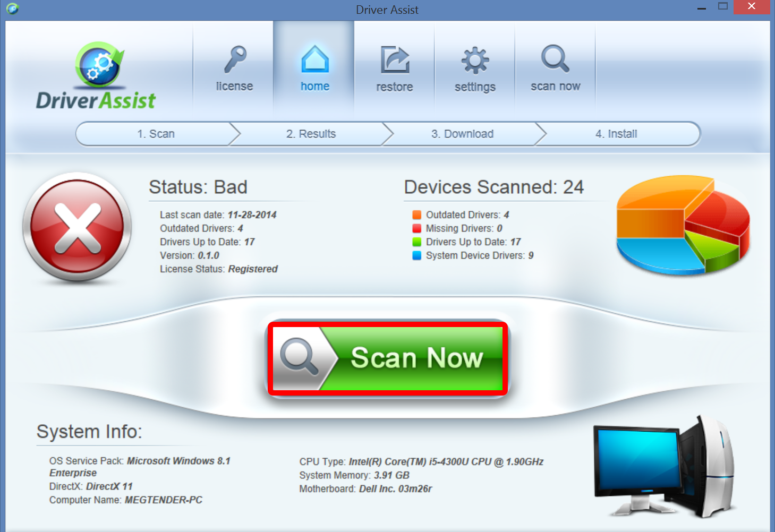Click the CPU Type Intel Core i5 line
This screenshot has height=532, width=775.
click(421, 462)
